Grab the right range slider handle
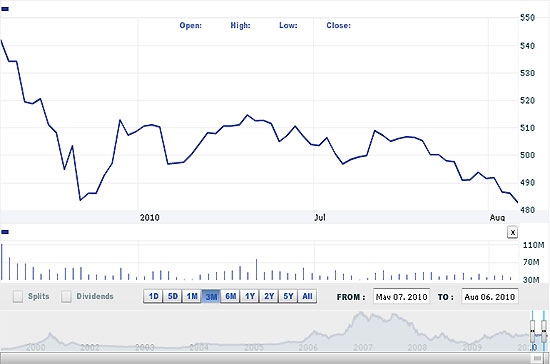This screenshot has width=550, height=364. coord(544,331)
